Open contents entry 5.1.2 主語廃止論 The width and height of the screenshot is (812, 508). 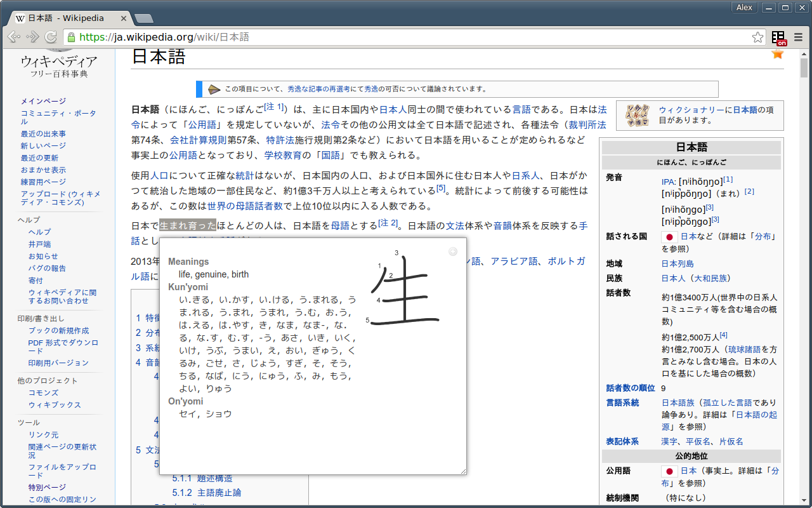[207, 493]
